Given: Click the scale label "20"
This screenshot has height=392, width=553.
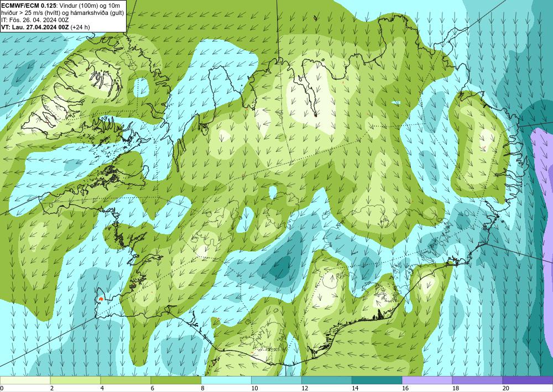Looking at the screenshot, I should (506, 389).
